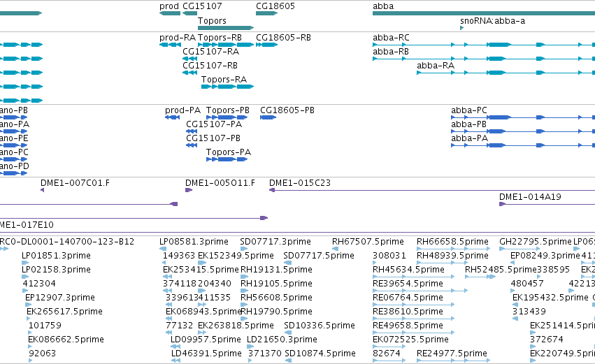
Task: Click the CG15107-RA transcript label
Action: pos(211,52)
